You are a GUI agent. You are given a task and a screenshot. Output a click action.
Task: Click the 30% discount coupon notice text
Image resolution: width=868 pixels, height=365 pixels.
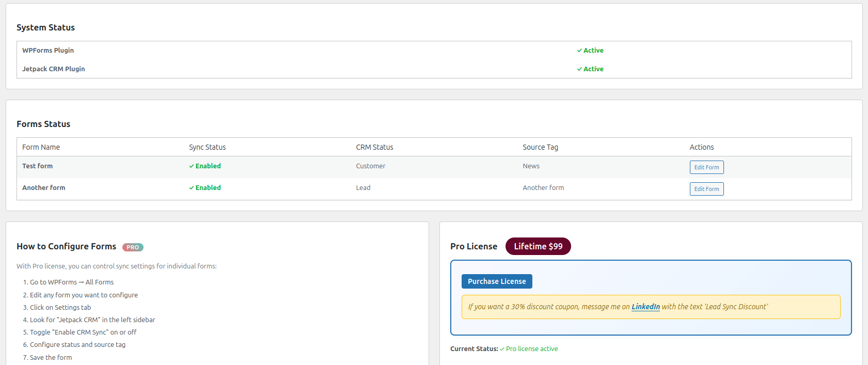[618, 307]
